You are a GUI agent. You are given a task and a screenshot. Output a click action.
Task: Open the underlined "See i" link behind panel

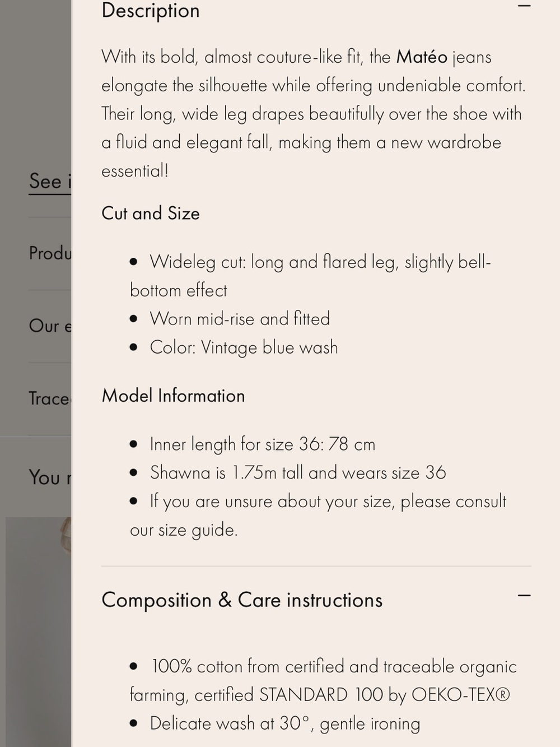(x=50, y=182)
